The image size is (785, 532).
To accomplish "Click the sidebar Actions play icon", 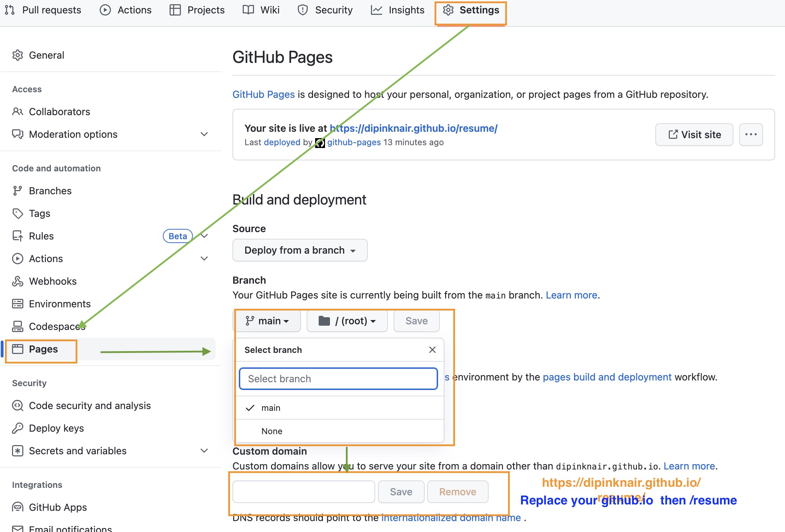I will coord(18,259).
